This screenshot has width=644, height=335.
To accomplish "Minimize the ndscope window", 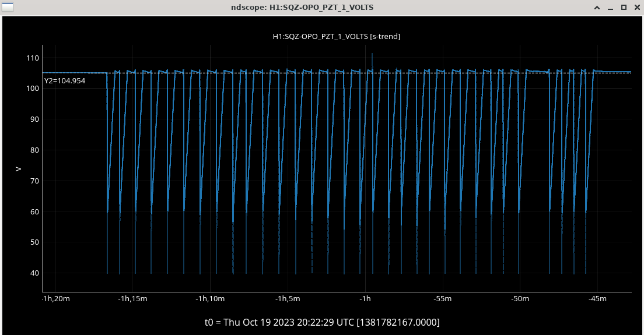I will pyautogui.click(x=610, y=8).
